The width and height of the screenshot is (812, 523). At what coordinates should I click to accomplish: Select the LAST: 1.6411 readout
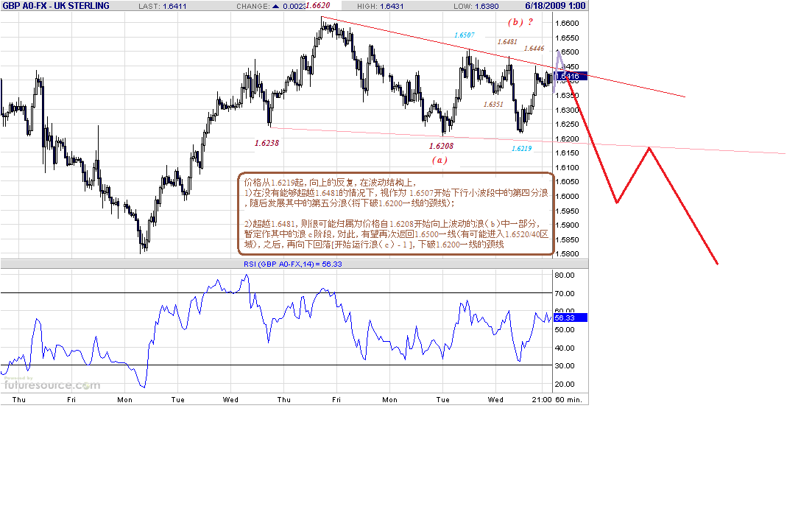[163, 6]
